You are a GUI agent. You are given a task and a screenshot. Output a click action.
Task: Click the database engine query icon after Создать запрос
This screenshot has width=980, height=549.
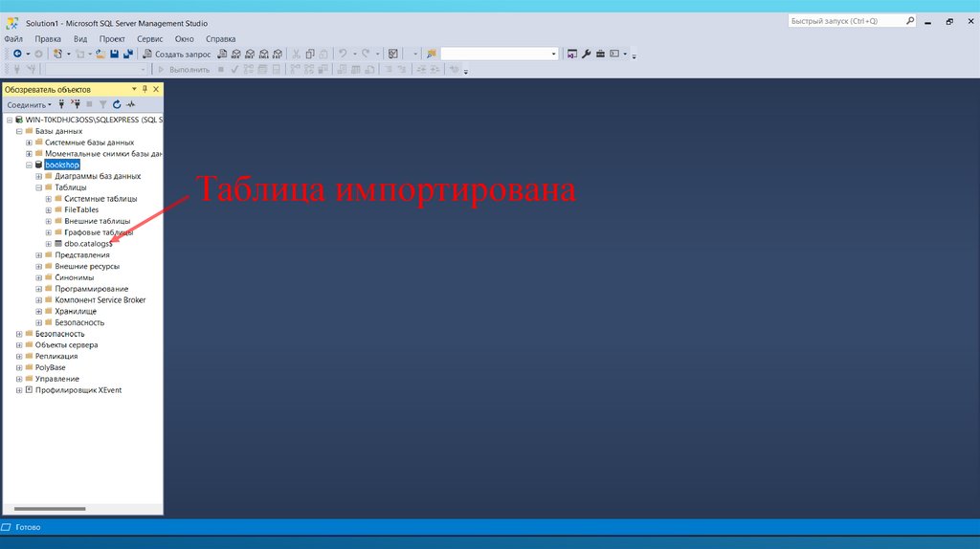(x=222, y=54)
